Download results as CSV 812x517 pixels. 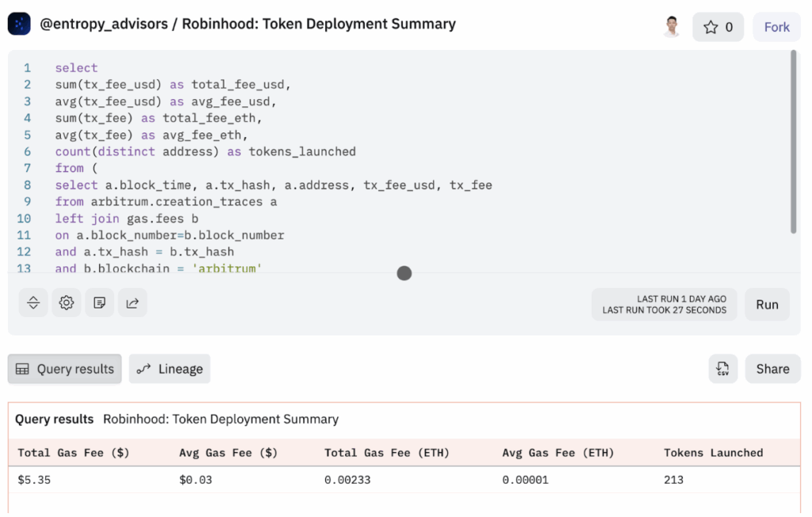point(722,369)
